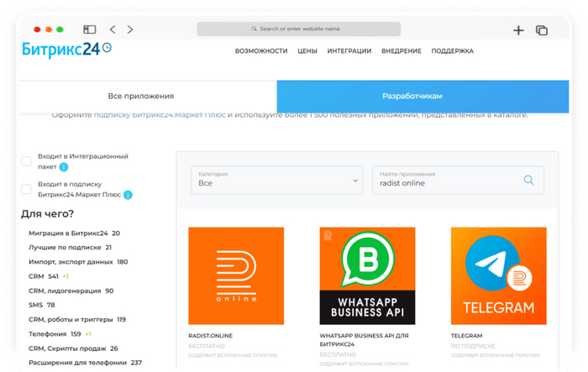Viewport: 588px width, 372px height.
Task: Open the Radist.Online app thumbnail
Action: point(236,275)
